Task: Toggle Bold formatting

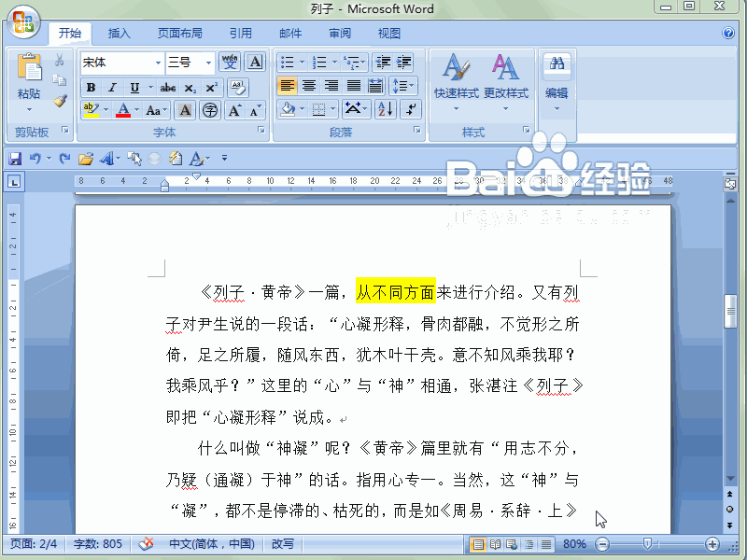Action: click(x=91, y=87)
